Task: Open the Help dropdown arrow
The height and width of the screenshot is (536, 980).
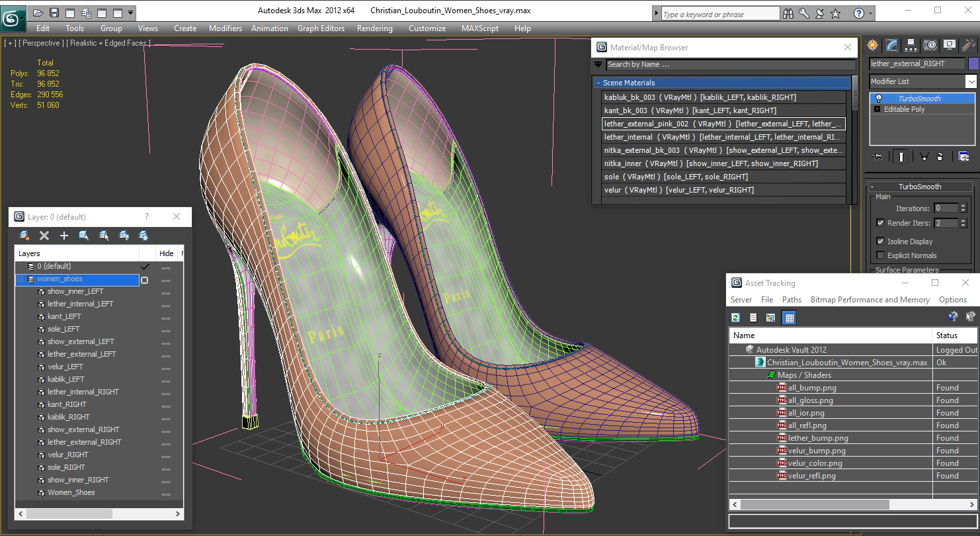Action: point(870,13)
